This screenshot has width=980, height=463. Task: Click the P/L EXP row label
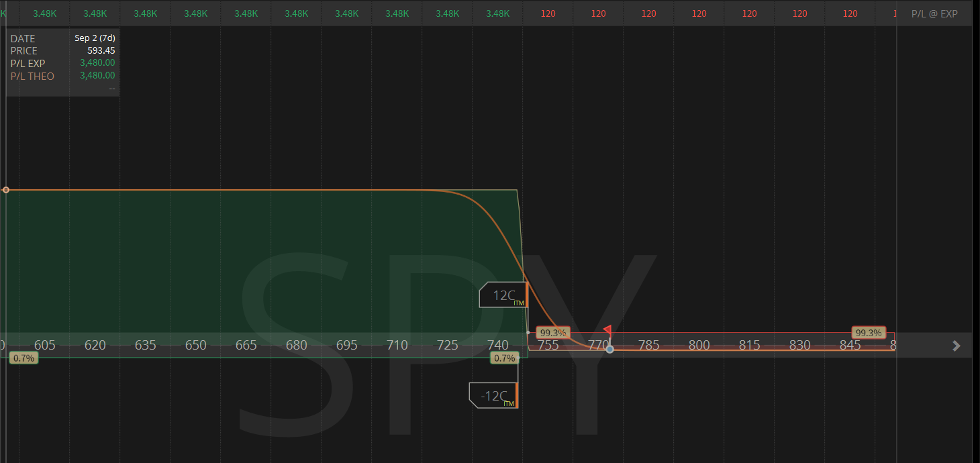(28, 63)
